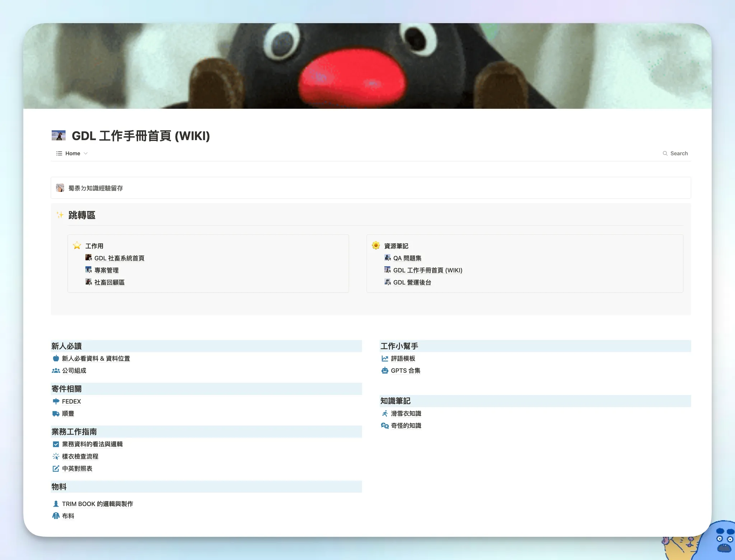This screenshot has width=735, height=560.
Task: Open 樣衣檢查流程 page
Action: tap(80, 457)
